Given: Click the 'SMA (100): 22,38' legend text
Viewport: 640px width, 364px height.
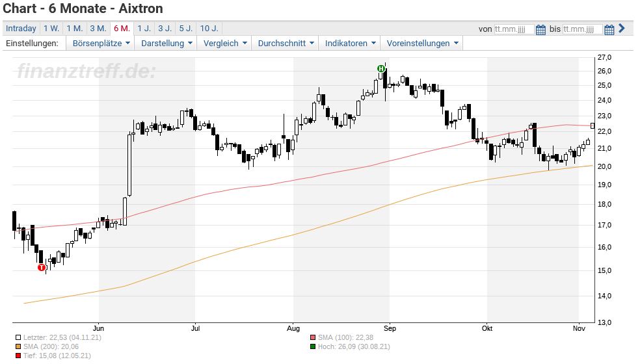Looking at the screenshot, I should point(346,337).
